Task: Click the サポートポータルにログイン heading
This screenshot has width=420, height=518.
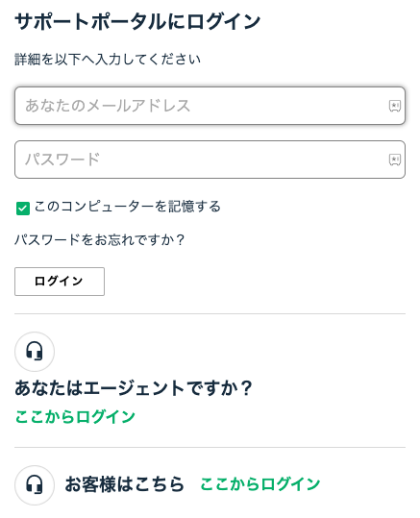Action: [x=137, y=22]
